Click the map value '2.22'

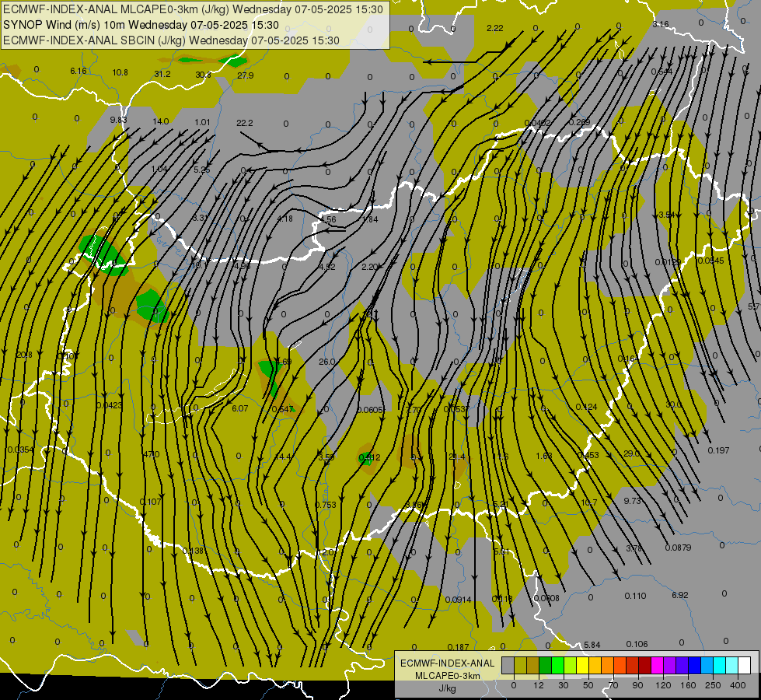[494, 28]
